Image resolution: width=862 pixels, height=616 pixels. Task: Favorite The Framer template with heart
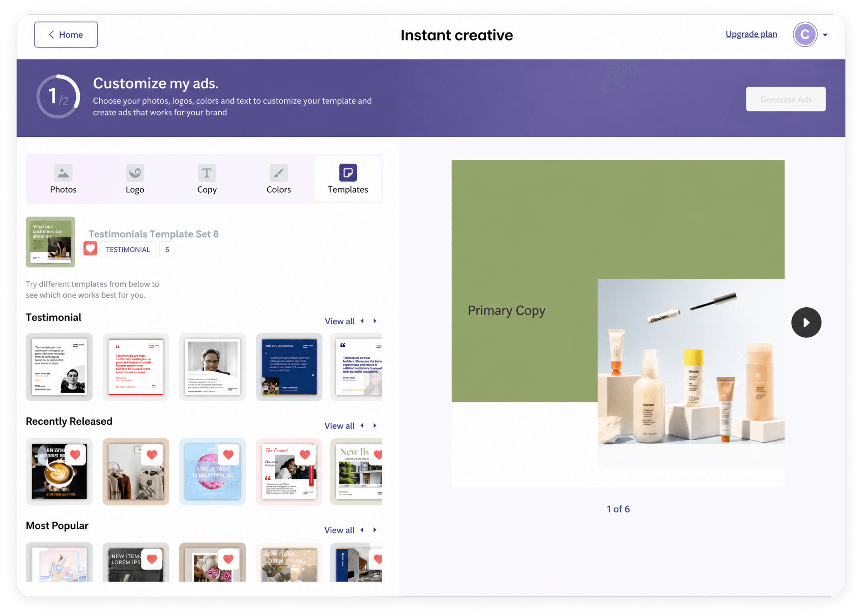tap(305, 454)
